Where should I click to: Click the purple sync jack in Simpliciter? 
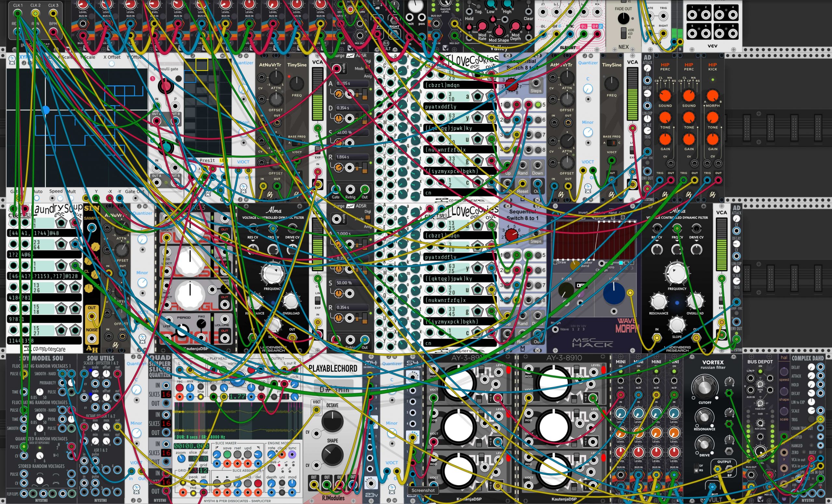(292, 454)
